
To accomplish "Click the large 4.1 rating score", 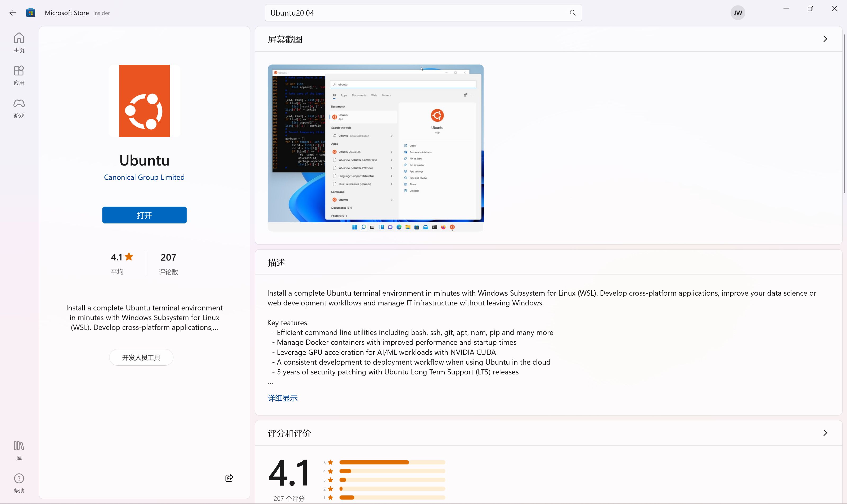I will [289, 473].
